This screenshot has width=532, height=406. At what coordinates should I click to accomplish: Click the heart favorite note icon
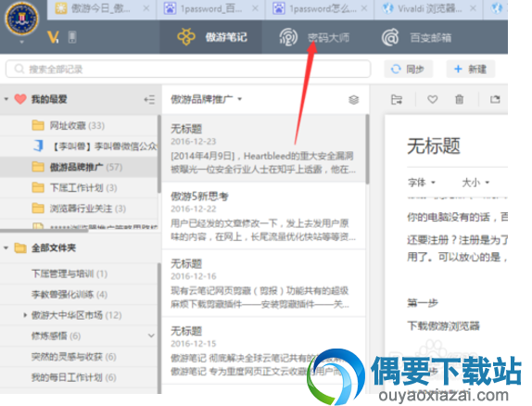click(x=432, y=99)
